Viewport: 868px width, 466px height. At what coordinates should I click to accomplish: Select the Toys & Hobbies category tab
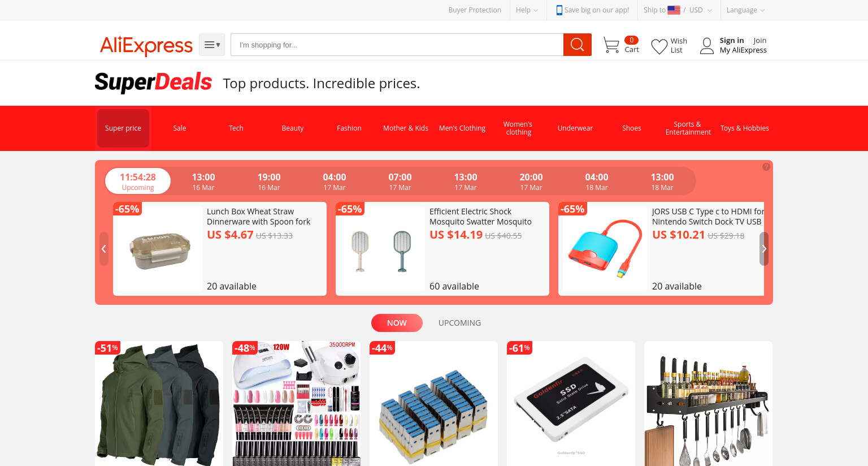point(745,128)
